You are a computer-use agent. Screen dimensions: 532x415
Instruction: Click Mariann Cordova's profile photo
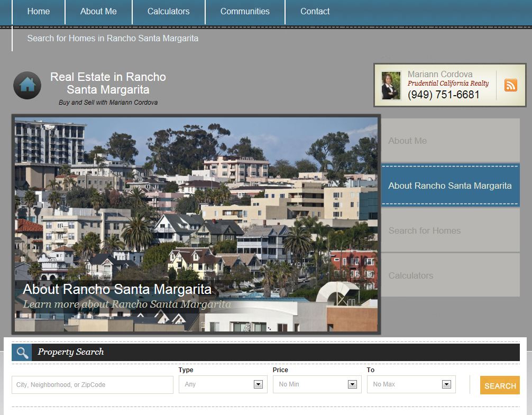[x=391, y=85]
